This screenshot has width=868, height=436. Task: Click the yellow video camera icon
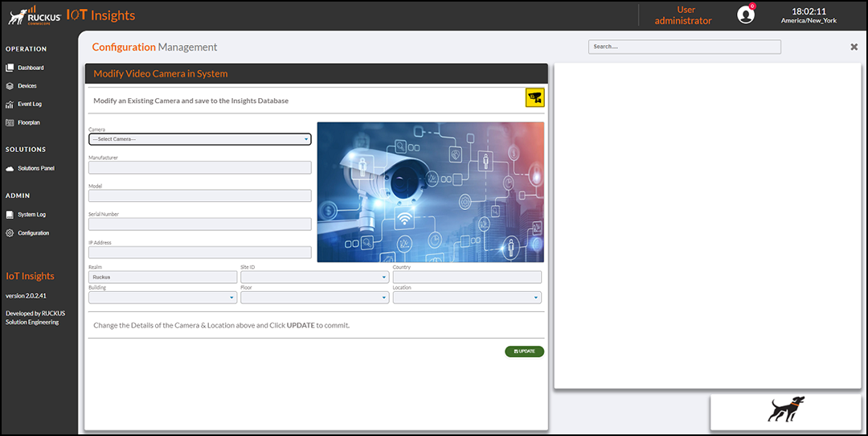pyautogui.click(x=534, y=97)
